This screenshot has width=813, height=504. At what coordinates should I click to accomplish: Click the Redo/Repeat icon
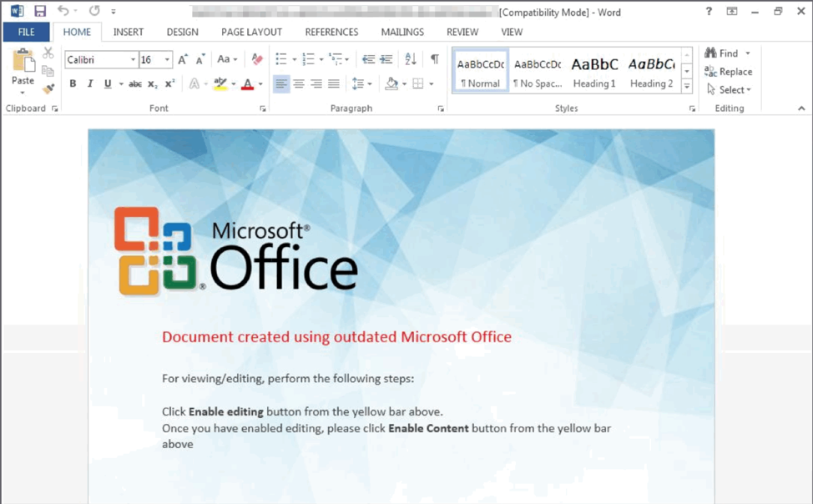pyautogui.click(x=94, y=11)
